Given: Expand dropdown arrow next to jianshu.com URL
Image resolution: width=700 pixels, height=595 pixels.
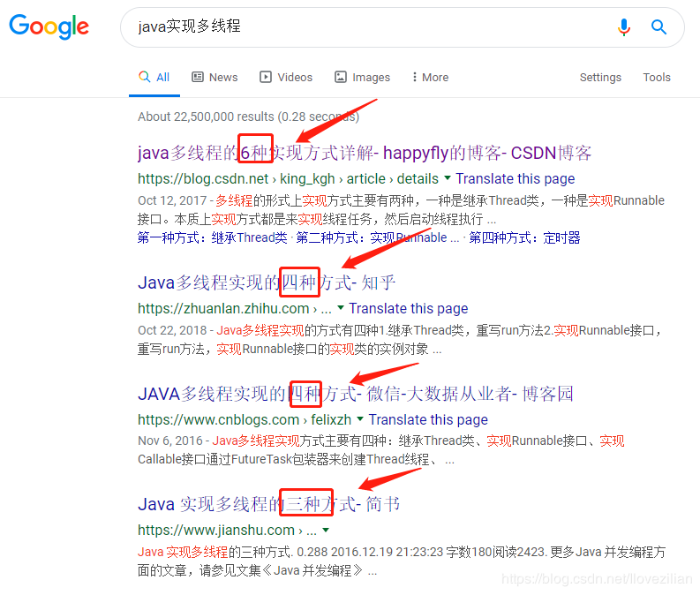Looking at the screenshot, I should tap(326, 531).
